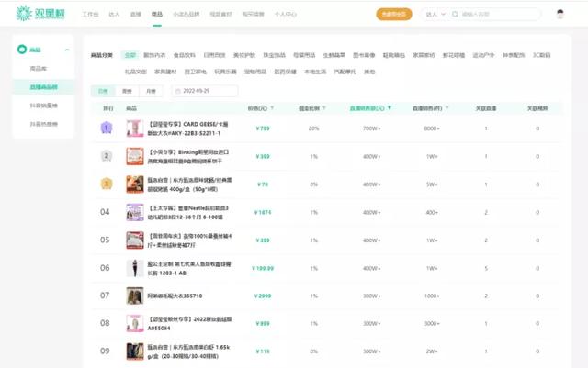Select the 日榜 time range option

(x=103, y=91)
